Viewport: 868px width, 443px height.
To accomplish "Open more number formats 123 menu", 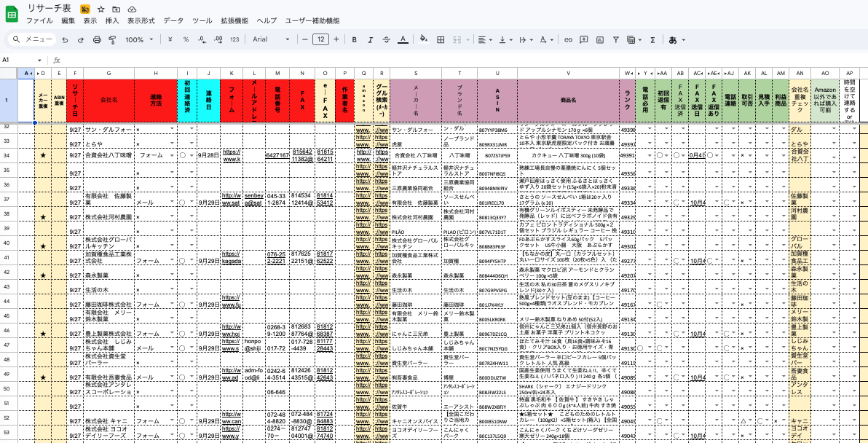I will [234, 40].
